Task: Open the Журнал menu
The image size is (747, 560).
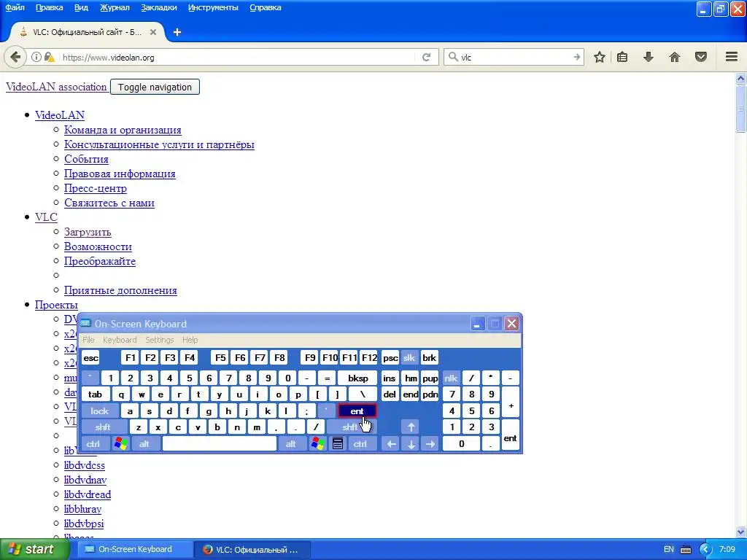Action: (x=115, y=7)
